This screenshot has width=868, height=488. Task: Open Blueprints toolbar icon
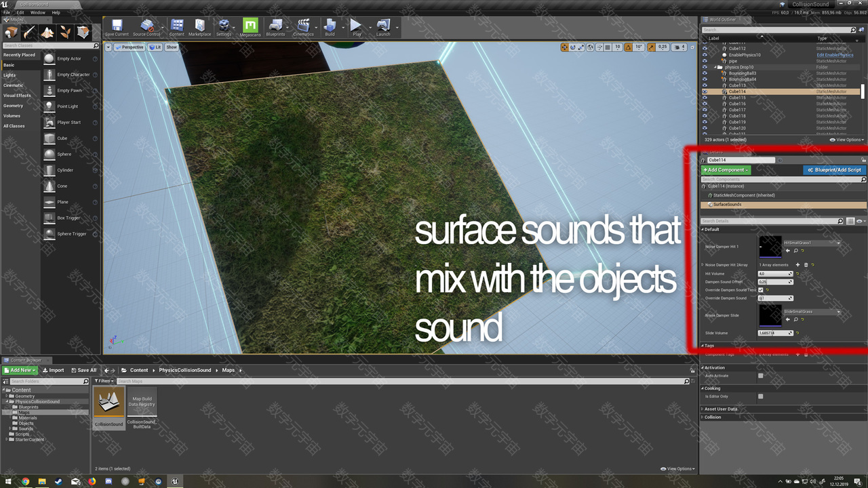276,28
